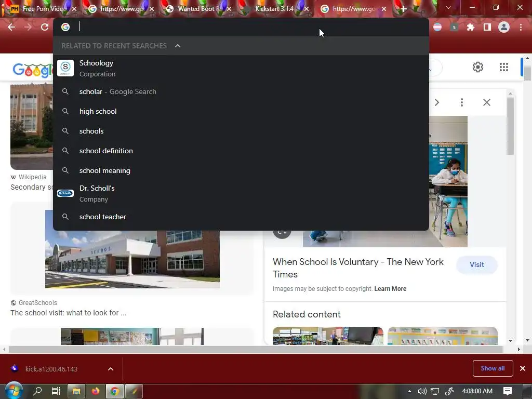Open Google quick settings gear

[x=478, y=67]
